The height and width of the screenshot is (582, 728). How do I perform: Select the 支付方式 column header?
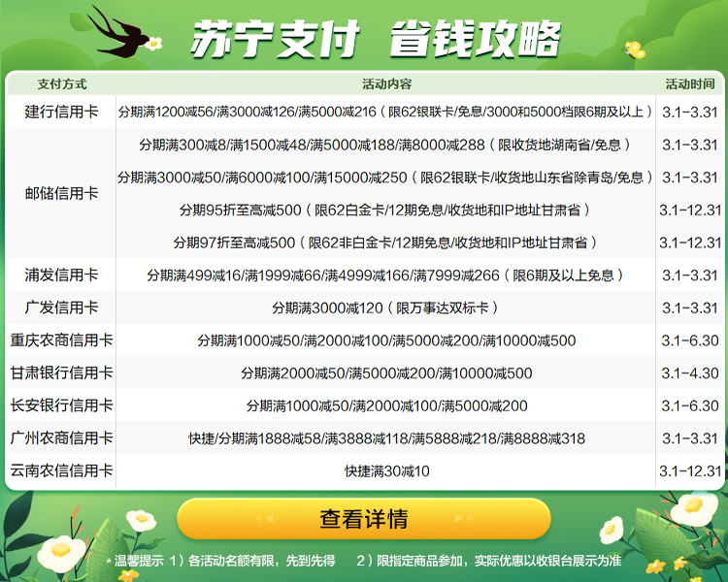coord(61,83)
